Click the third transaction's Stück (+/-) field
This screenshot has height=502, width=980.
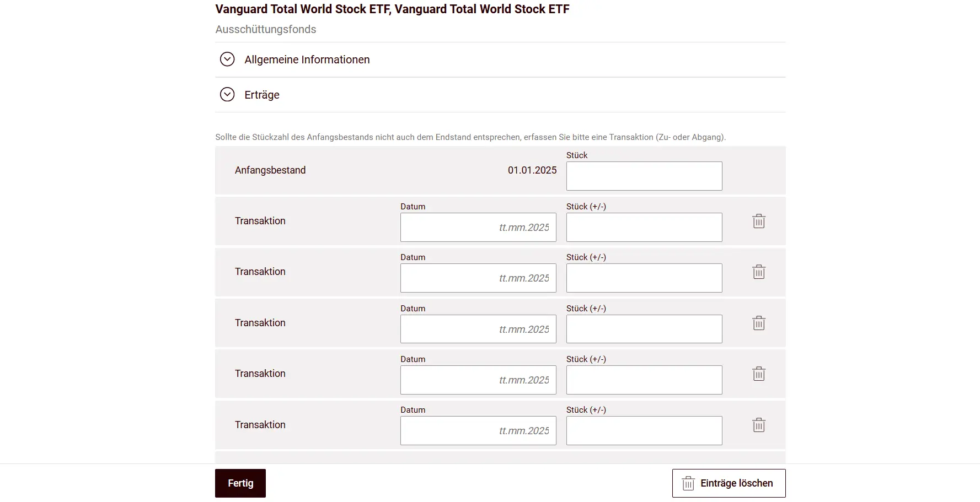[644, 329]
